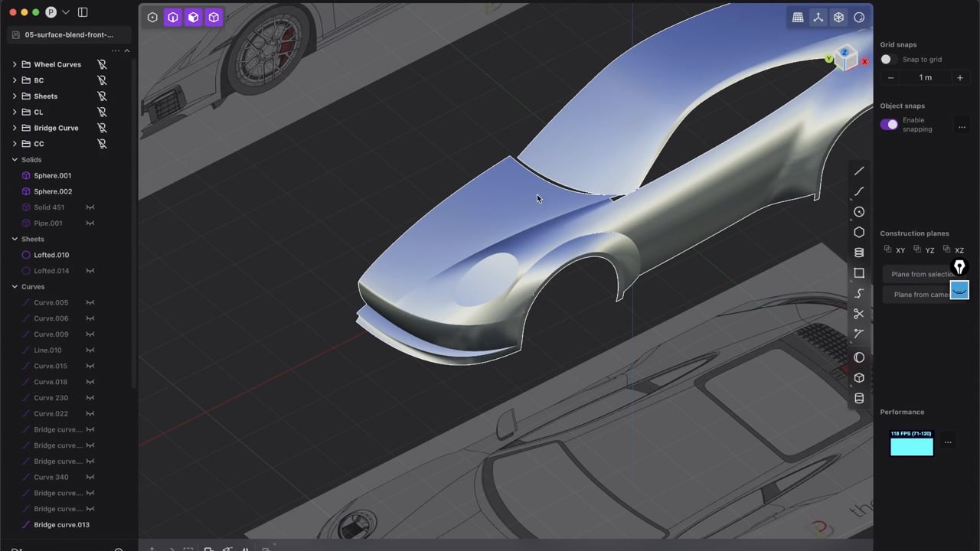Collapse the Curves section
980x551 pixels.
[x=15, y=286]
